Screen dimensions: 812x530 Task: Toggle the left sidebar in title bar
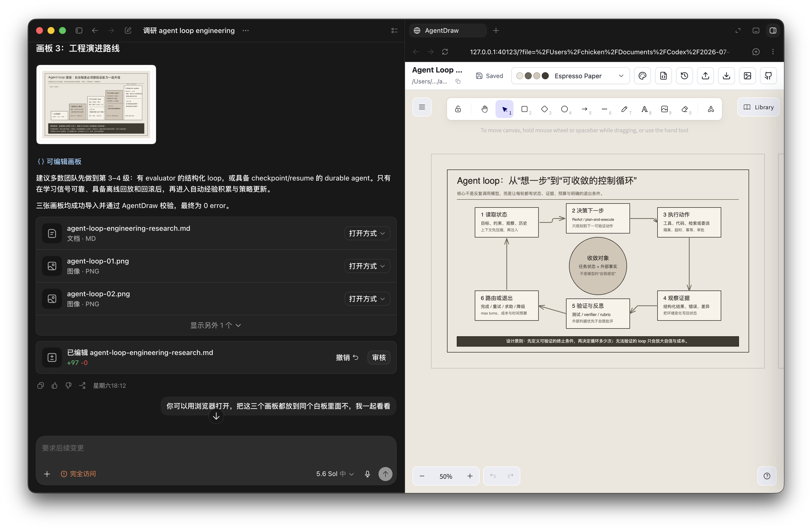[x=79, y=30]
